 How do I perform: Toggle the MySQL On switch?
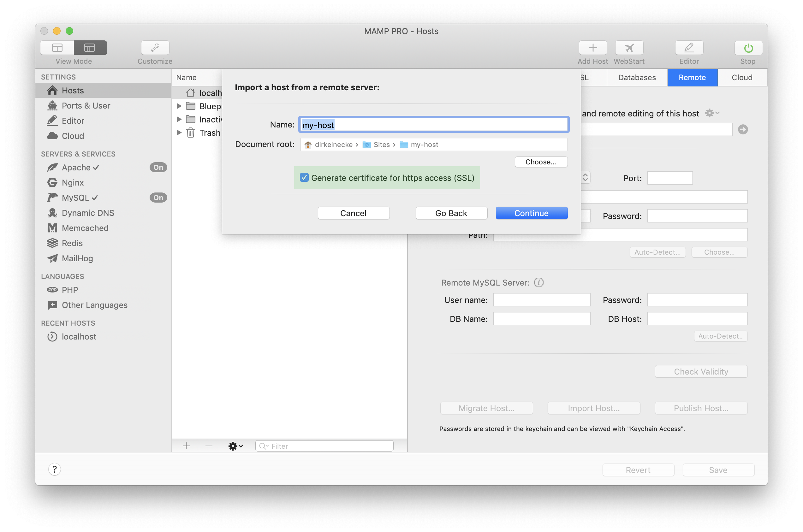pos(158,198)
